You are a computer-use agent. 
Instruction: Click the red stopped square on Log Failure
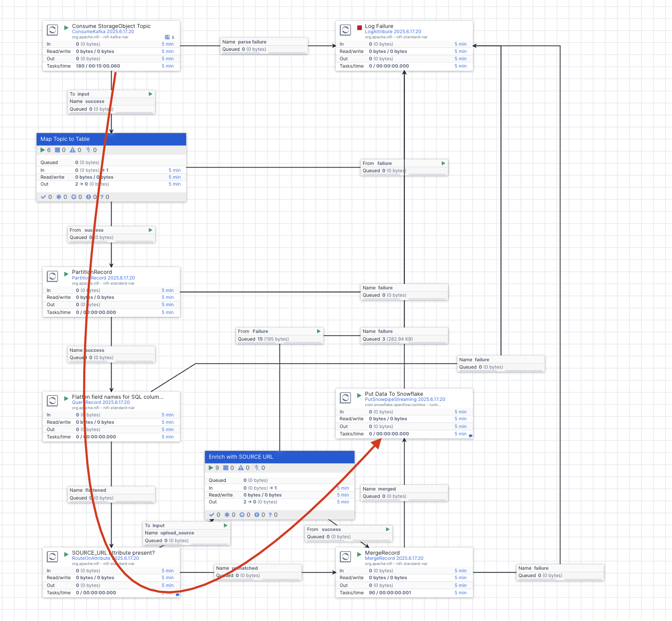[360, 27]
